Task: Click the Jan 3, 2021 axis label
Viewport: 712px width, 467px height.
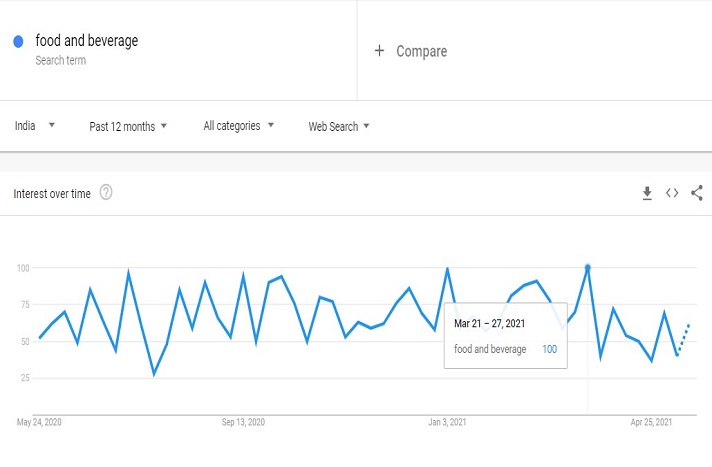Action: coord(448,423)
